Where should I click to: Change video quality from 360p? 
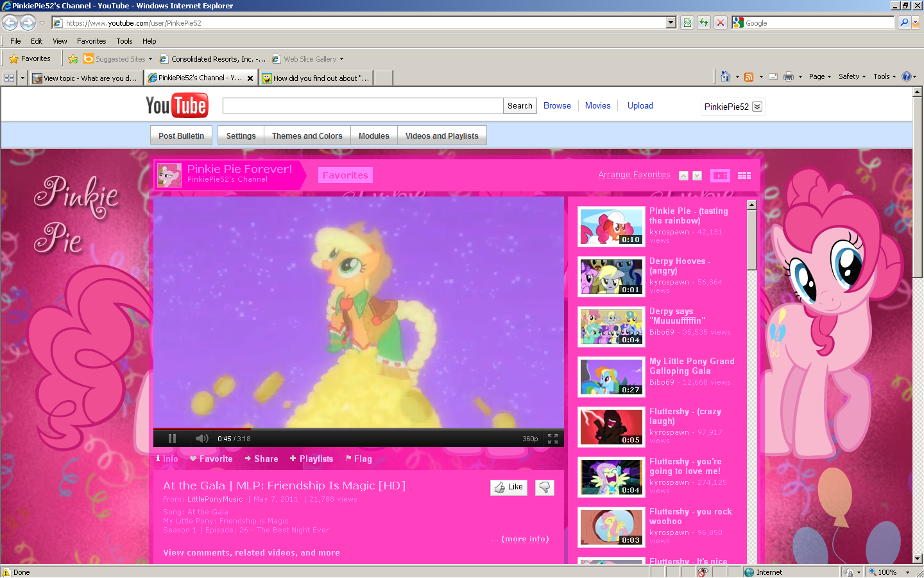(x=530, y=439)
